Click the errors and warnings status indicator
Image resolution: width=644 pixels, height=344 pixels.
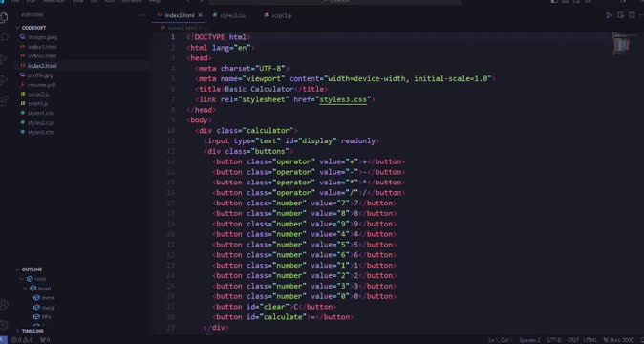22,340
